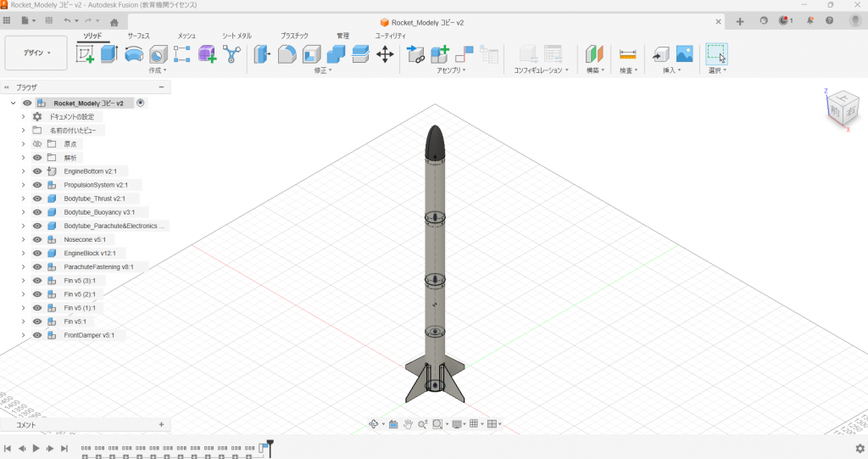Click the Measure ruler icon
868x459 pixels.
click(x=627, y=54)
